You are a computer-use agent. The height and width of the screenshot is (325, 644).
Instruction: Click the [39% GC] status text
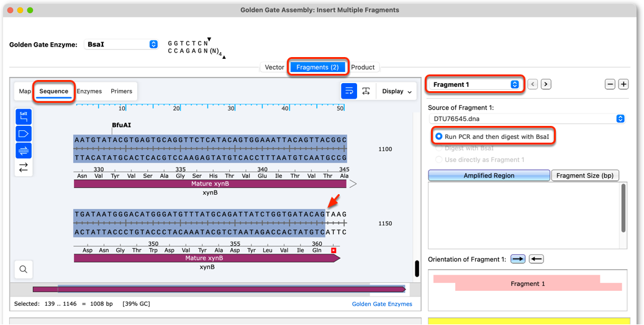pyautogui.click(x=136, y=304)
